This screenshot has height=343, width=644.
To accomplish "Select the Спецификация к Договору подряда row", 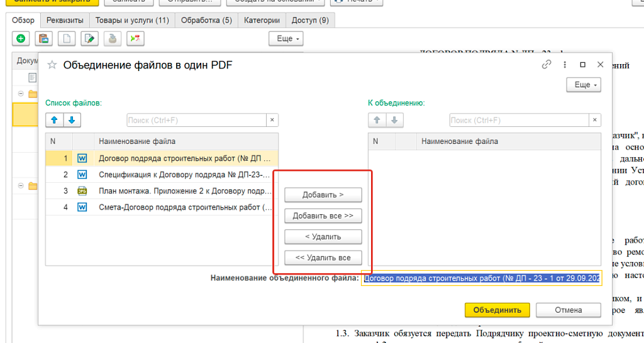I will pyautogui.click(x=184, y=175).
